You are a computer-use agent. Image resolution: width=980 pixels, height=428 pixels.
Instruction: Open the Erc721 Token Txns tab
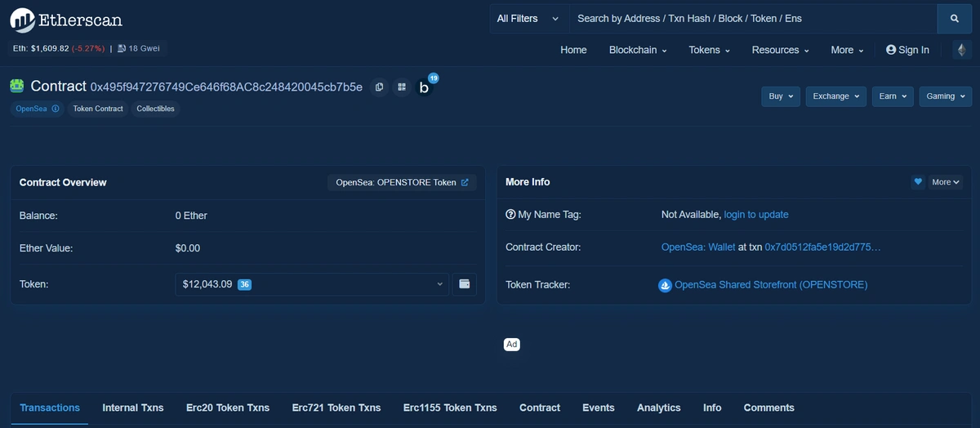tap(336, 408)
